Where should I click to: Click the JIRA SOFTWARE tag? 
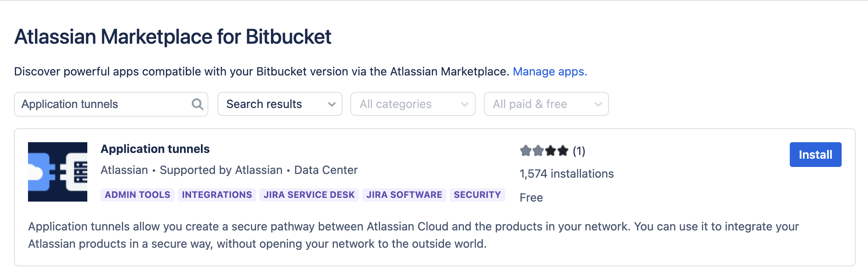404,195
